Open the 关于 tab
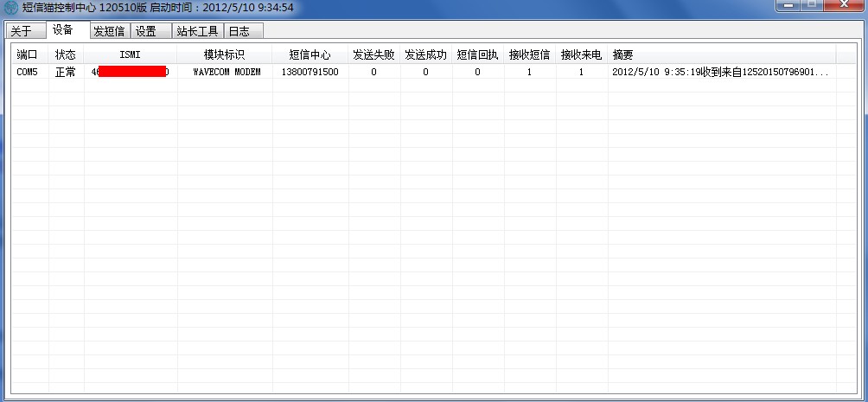Image resolution: width=868 pixels, height=402 pixels. click(x=25, y=31)
